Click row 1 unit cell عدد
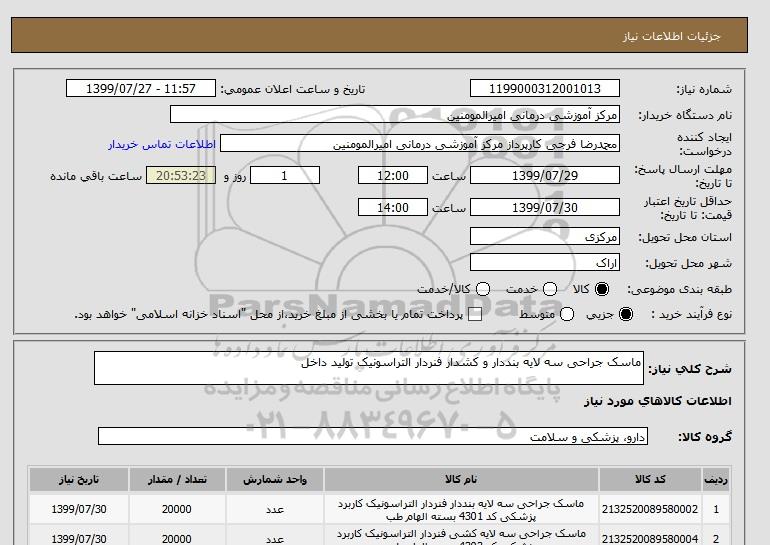Screen dimensions: 770x545 pos(275,509)
